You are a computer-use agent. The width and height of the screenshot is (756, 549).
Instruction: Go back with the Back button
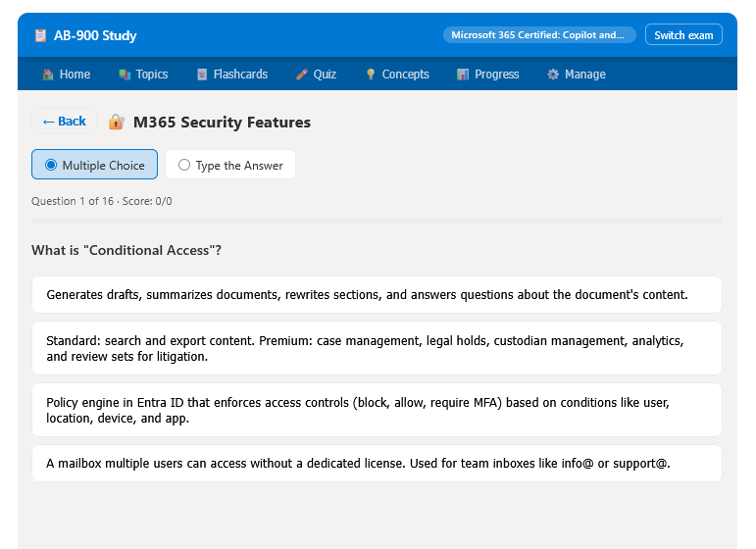coord(64,121)
